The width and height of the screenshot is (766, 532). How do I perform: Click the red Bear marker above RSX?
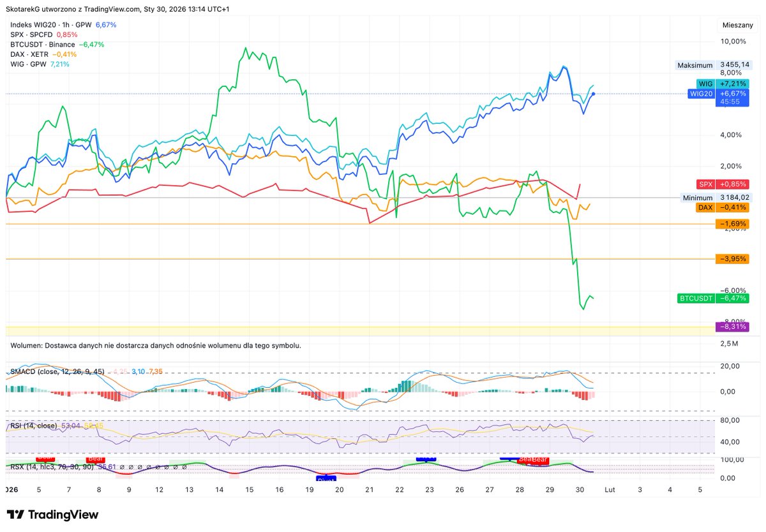94,459
